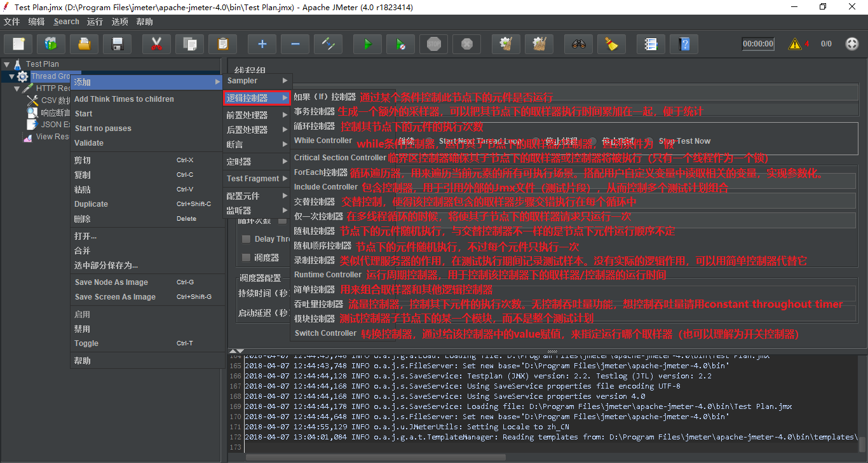Choose Save Node As Image

146,282
